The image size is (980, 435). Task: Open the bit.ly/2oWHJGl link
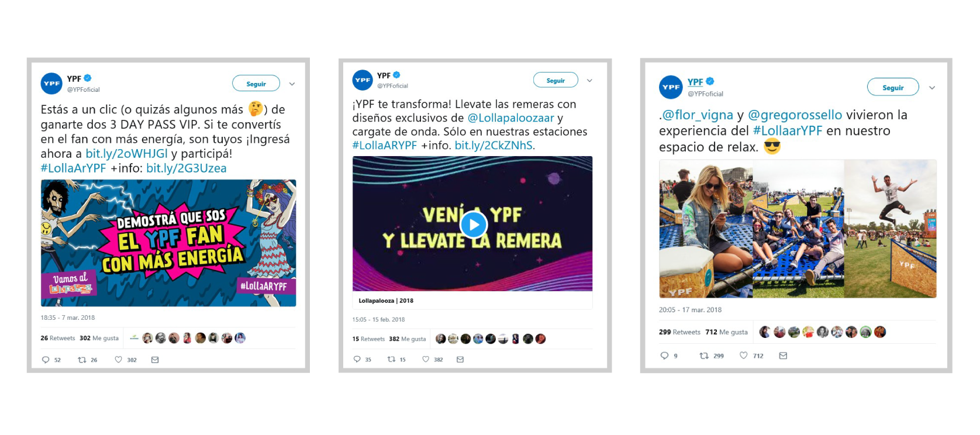126,154
